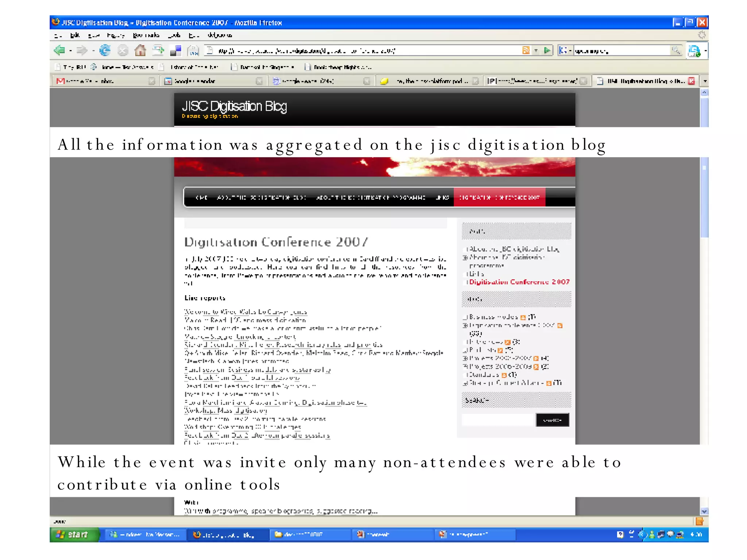Image resolution: width=747 pixels, height=560 pixels.
Task: Close the JISC Digitisation Blog tab
Action: click(691, 81)
